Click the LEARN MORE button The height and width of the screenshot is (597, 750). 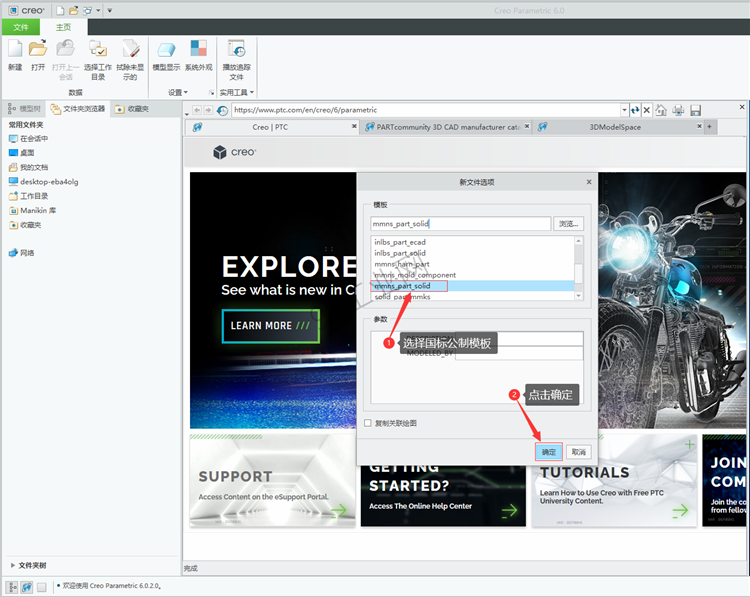click(271, 326)
